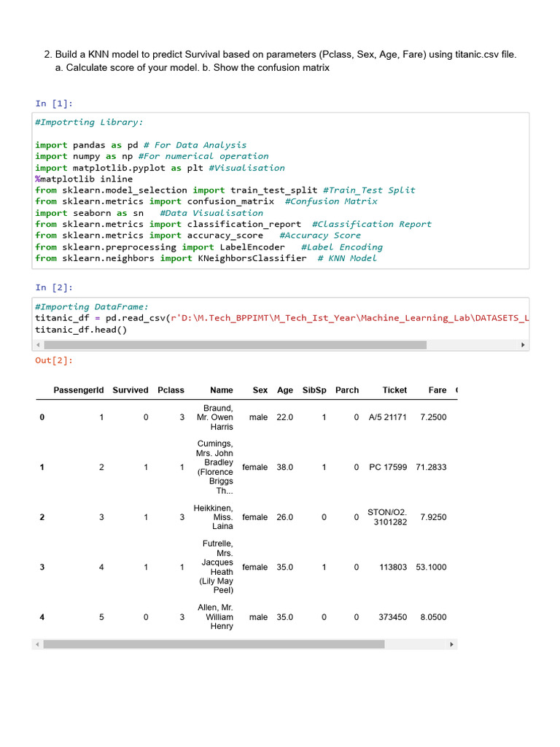Click the titanic_df.head() code line
The image size is (560, 747).
(81, 330)
